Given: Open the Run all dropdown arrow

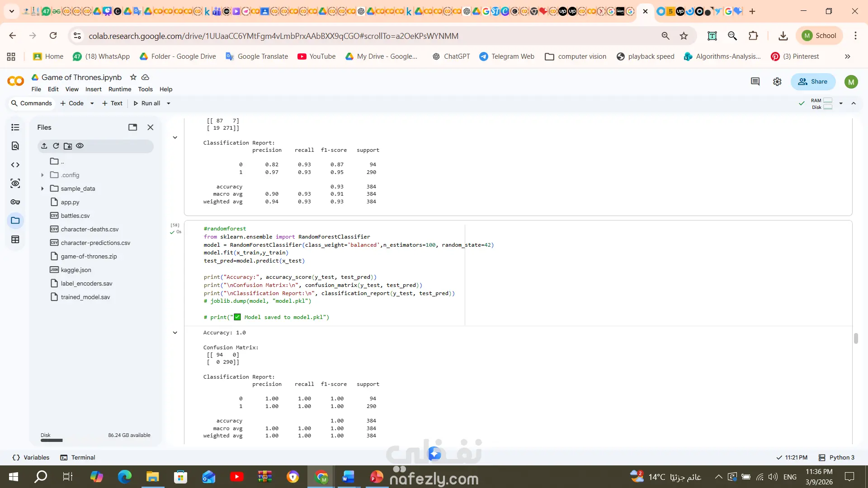Looking at the screenshot, I should (x=169, y=103).
